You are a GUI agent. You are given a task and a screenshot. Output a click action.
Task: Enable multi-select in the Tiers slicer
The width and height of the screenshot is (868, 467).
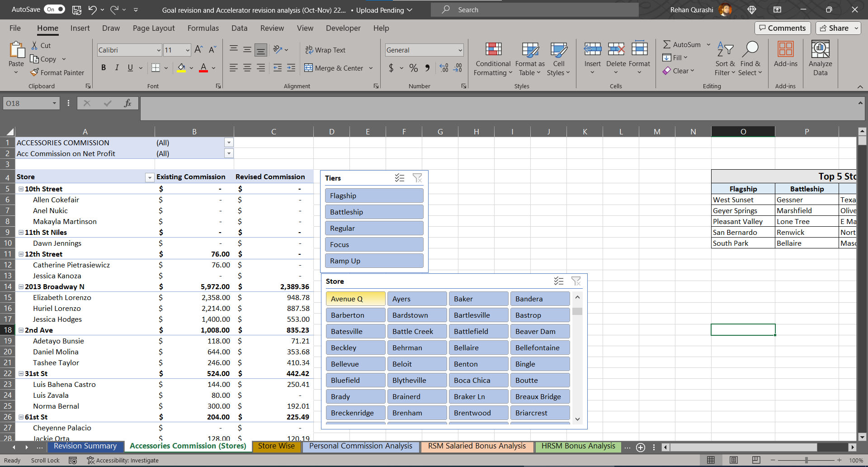(x=400, y=178)
